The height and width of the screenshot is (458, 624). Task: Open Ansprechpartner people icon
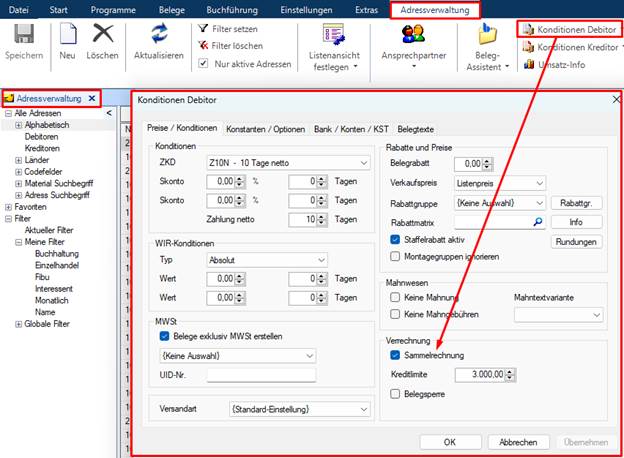[413, 34]
